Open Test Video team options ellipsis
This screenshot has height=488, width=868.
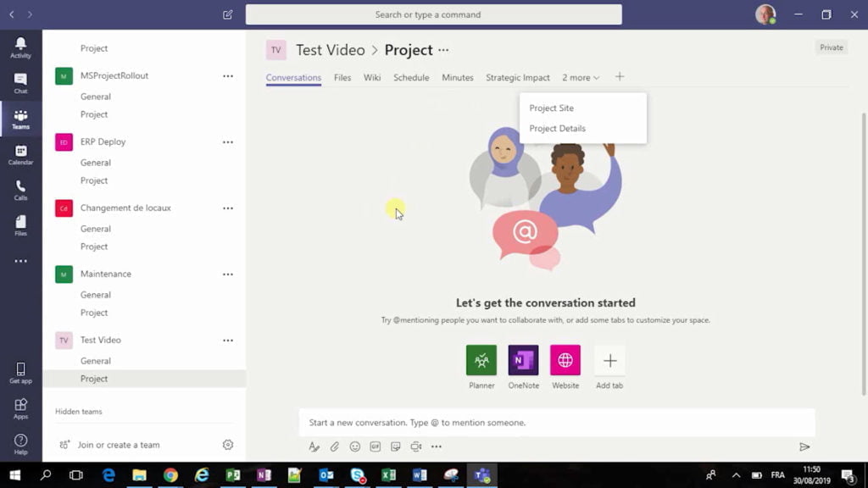tap(227, 341)
